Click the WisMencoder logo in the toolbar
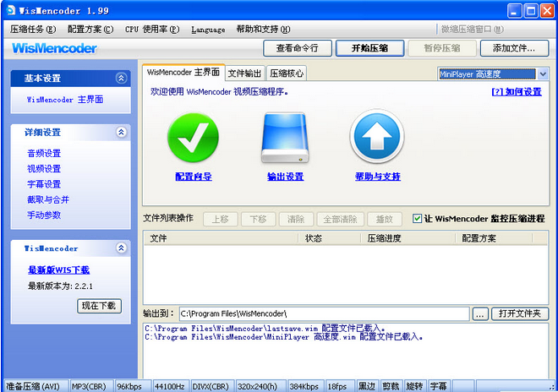Viewport: 558px width, 392px height. tap(54, 48)
